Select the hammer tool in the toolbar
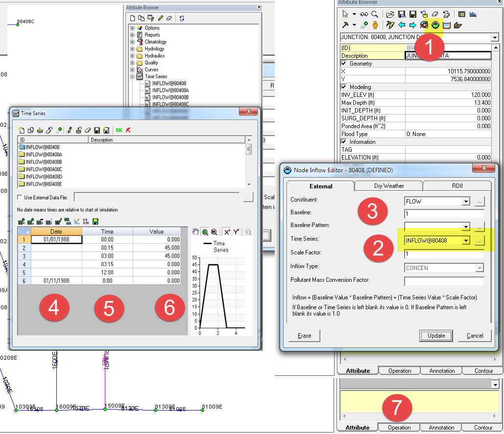Screen dimensions: 504x434 point(346,23)
